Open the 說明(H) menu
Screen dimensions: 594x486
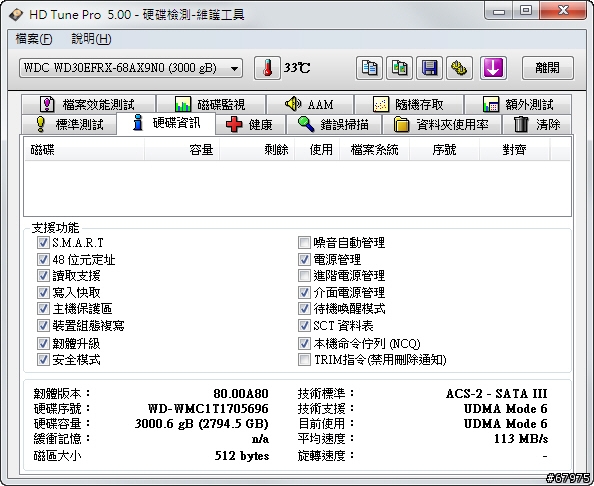(91, 39)
